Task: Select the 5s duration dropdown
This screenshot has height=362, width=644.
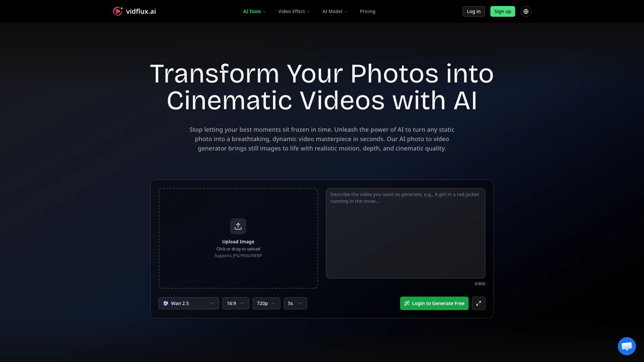Action: coord(295,303)
